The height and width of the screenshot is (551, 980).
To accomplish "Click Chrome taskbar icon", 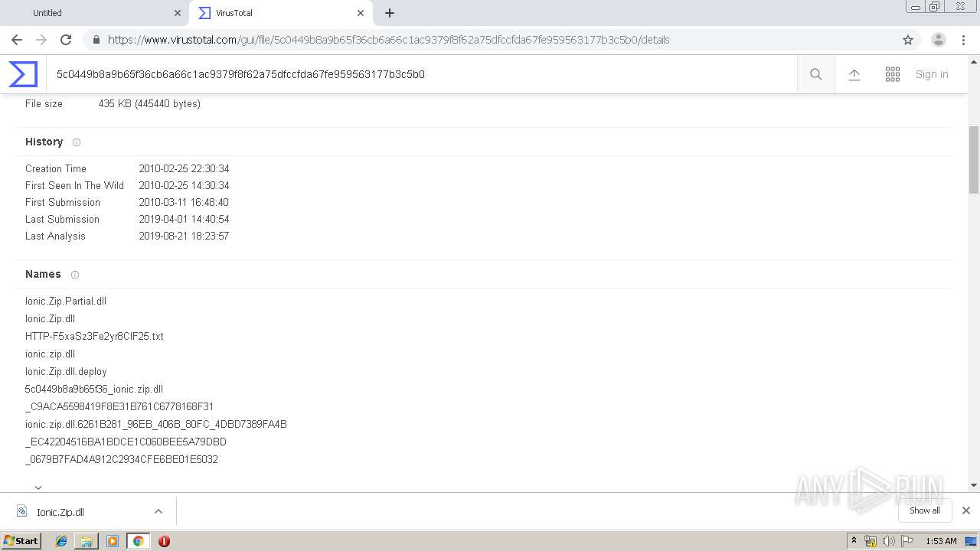I will pyautogui.click(x=138, y=541).
